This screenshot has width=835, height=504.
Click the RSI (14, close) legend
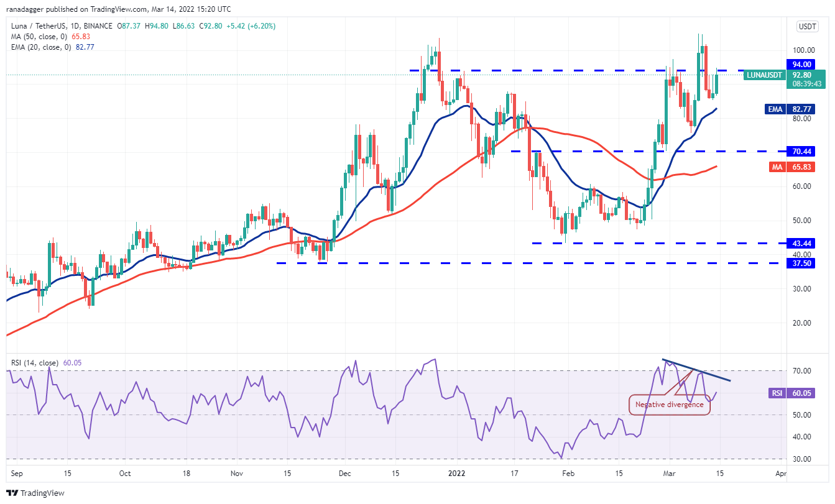pos(37,363)
